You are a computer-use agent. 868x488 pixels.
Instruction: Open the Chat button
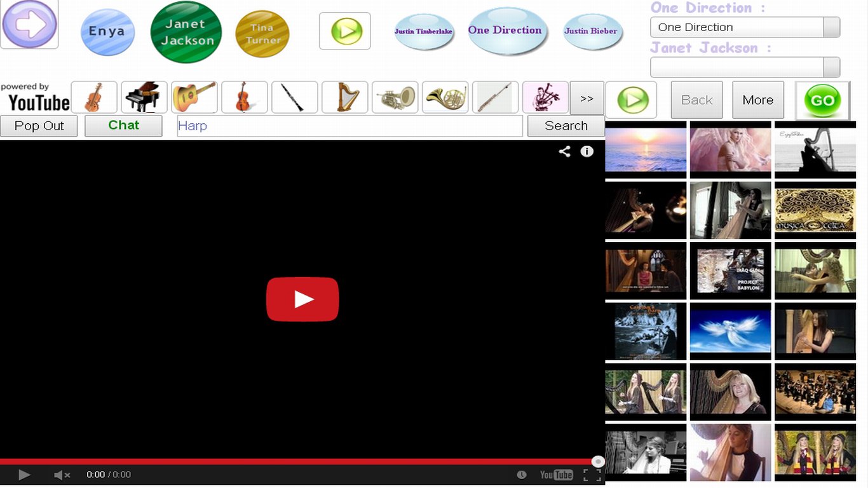123,126
